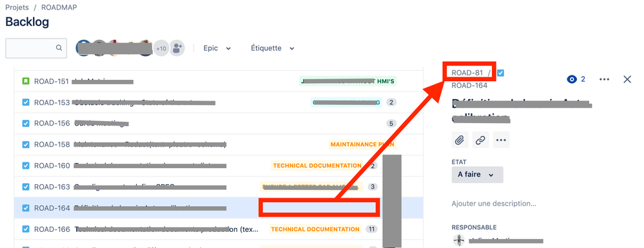Click Ajouter une description field
The width and height of the screenshot is (644, 248).
point(494,204)
